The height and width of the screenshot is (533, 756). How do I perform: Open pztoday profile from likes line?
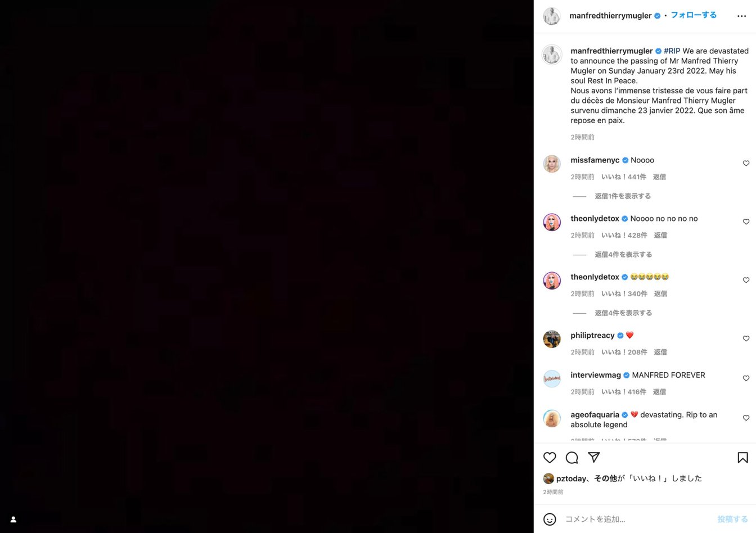[x=571, y=478]
